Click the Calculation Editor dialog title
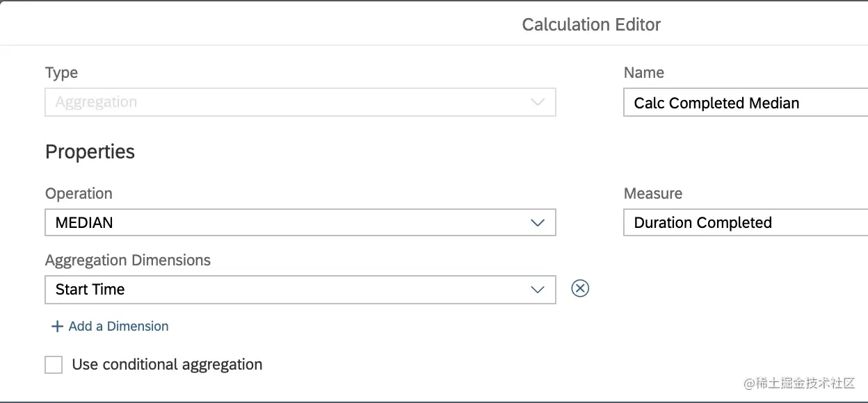The width and height of the screenshot is (868, 403). 591,25
